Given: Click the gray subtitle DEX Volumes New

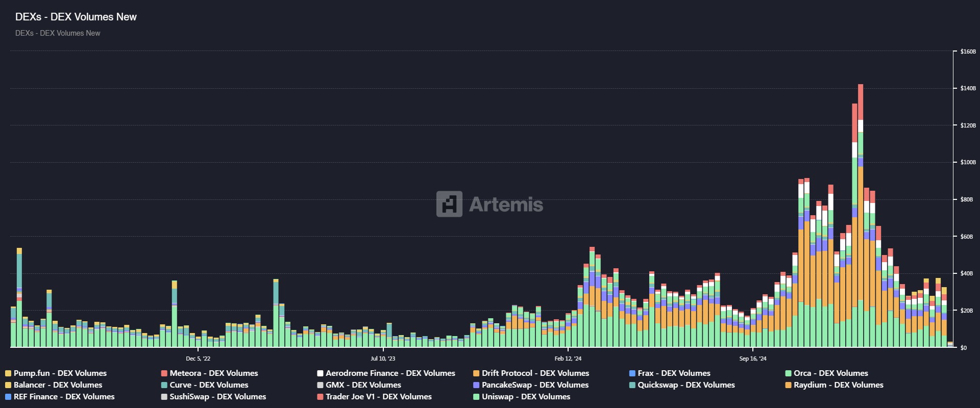Looking at the screenshot, I should (x=58, y=33).
